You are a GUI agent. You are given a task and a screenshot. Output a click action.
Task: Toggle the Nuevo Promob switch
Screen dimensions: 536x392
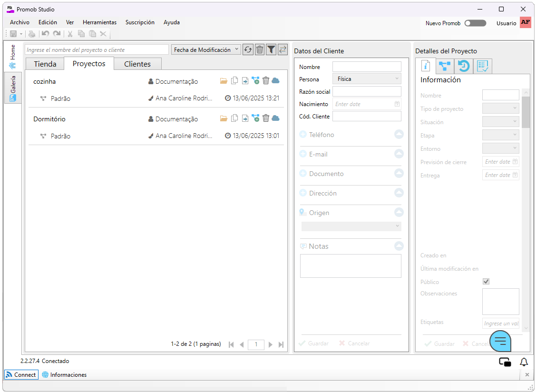coord(475,23)
